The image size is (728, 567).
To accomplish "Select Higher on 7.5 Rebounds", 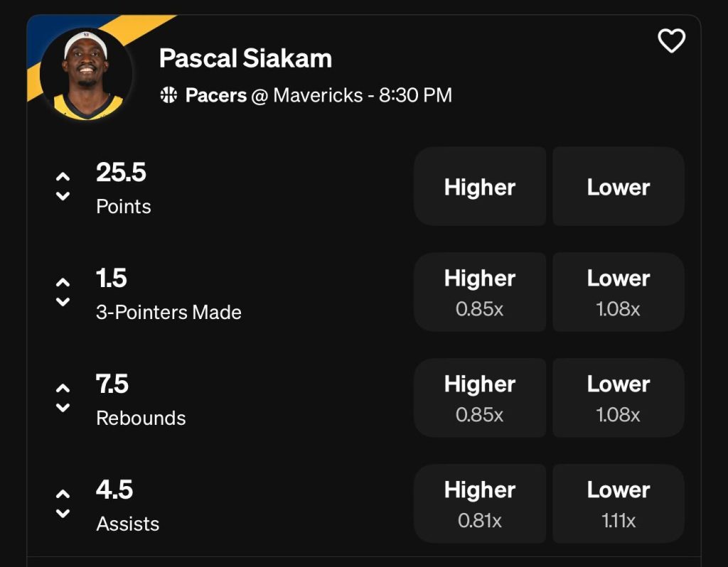I will pyautogui.click(x=480, y=397).
